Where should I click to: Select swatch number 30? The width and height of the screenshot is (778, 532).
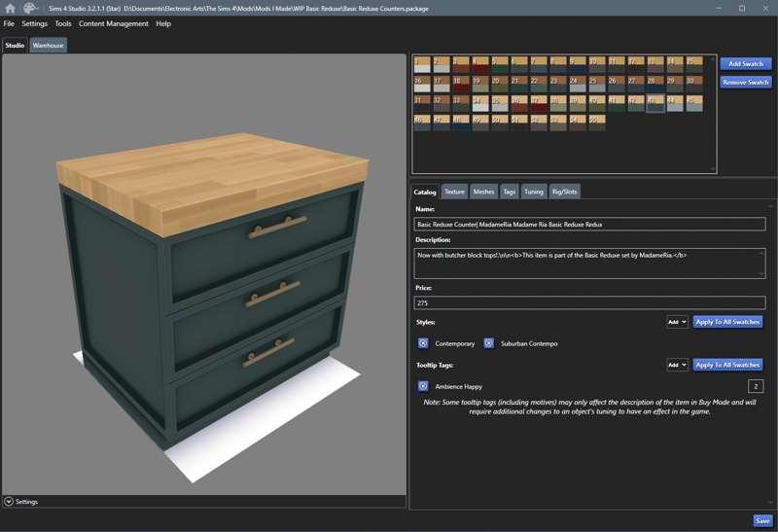click(x=694, y=84)
